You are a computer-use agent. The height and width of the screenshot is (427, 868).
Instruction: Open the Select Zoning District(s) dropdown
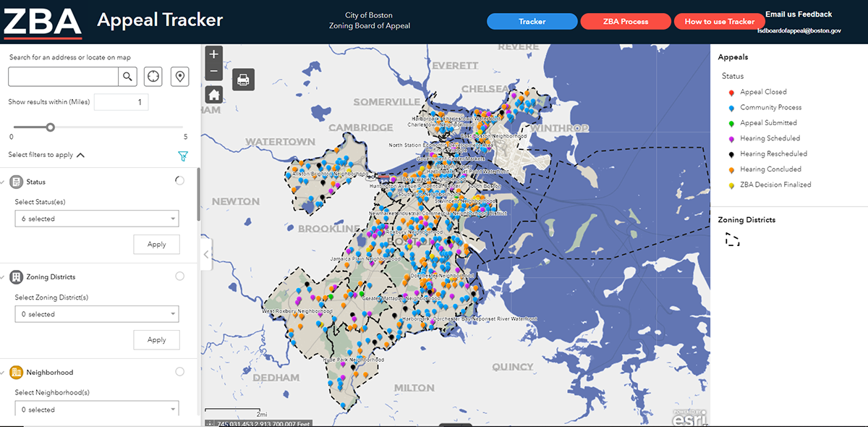(97, 314)
